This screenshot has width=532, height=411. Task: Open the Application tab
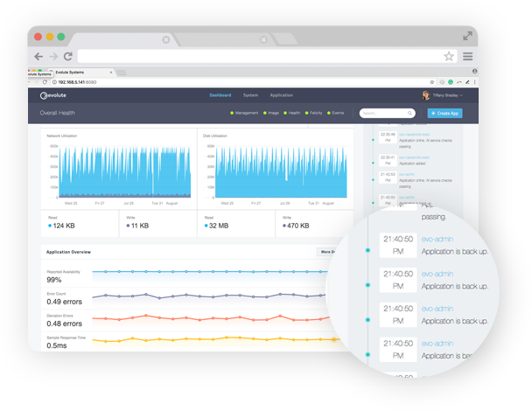coord(281,95)
